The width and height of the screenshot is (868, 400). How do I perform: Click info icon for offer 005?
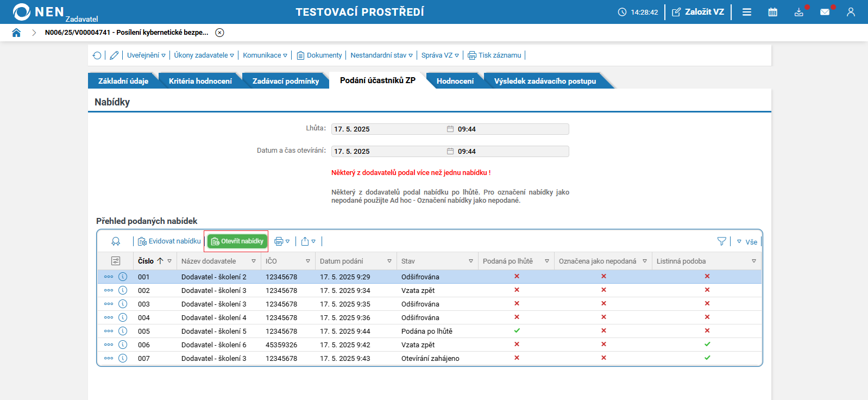[123, 331]
